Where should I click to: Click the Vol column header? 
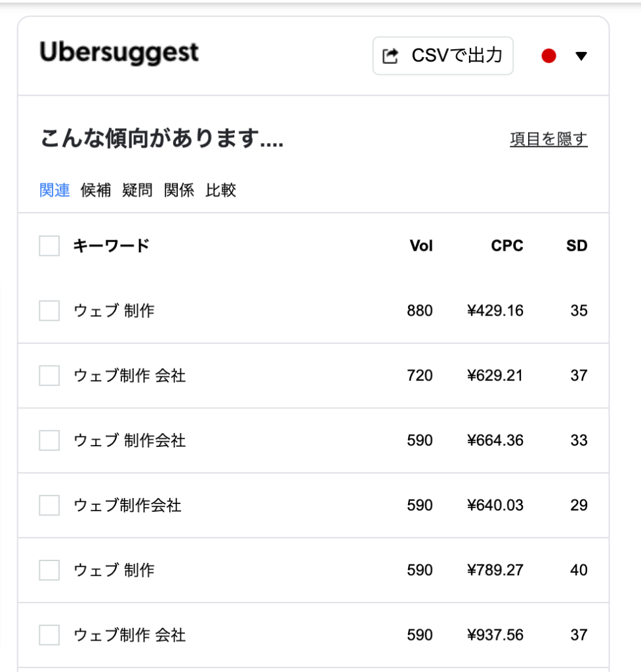tap(421, 246)
